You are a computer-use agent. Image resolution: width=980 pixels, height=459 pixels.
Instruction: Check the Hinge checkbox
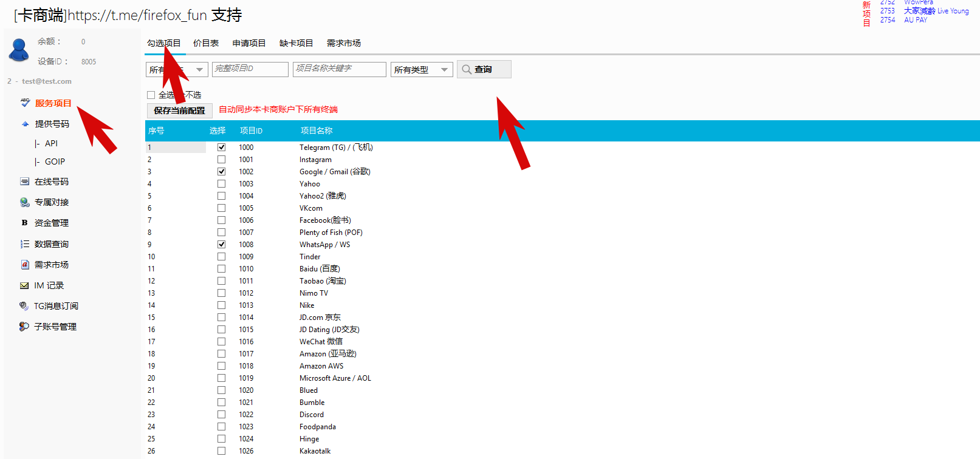[x=222, y=438]
